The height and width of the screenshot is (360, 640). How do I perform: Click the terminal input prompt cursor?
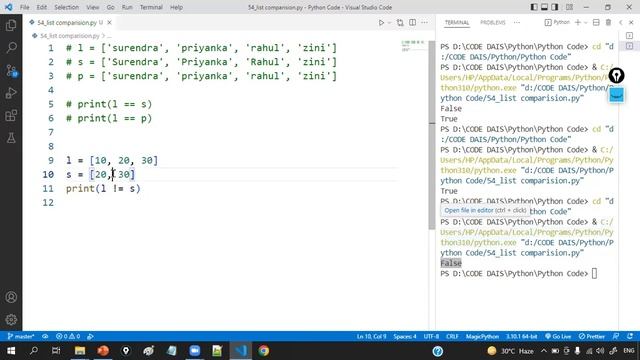click(x=594, y=273)
